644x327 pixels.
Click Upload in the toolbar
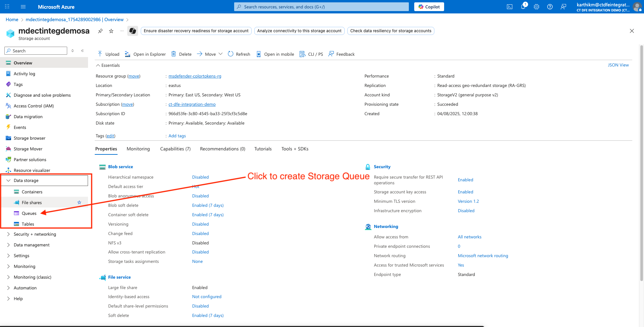(109, 54)
